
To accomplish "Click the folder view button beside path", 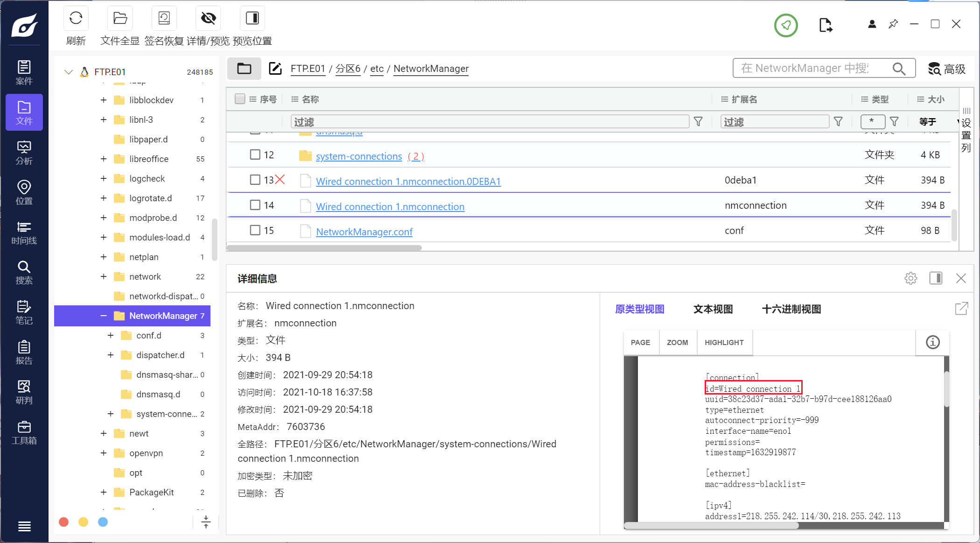I will pyautogui.click(x=244, y=69).
